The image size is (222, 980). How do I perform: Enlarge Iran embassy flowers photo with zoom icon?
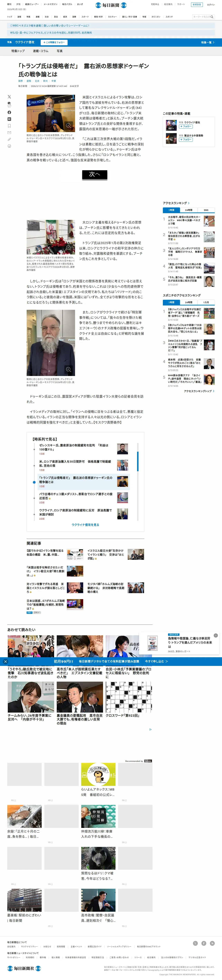pos(68,248)
